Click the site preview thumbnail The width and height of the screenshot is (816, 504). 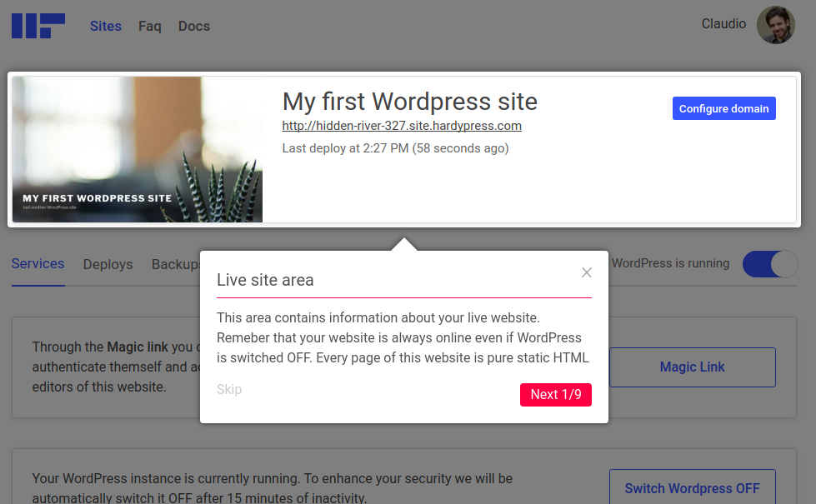pyautogui.click(x=138, y=150)
